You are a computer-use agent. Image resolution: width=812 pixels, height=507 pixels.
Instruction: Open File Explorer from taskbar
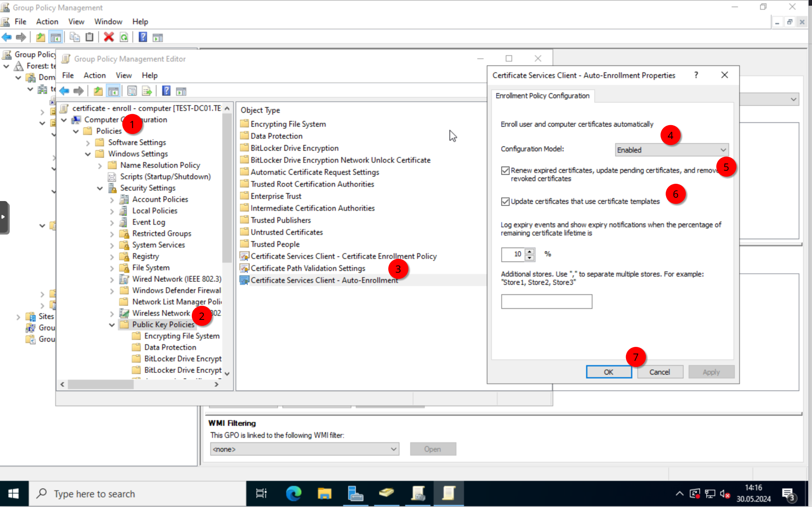pyautogui.click(x=324, y=494)
